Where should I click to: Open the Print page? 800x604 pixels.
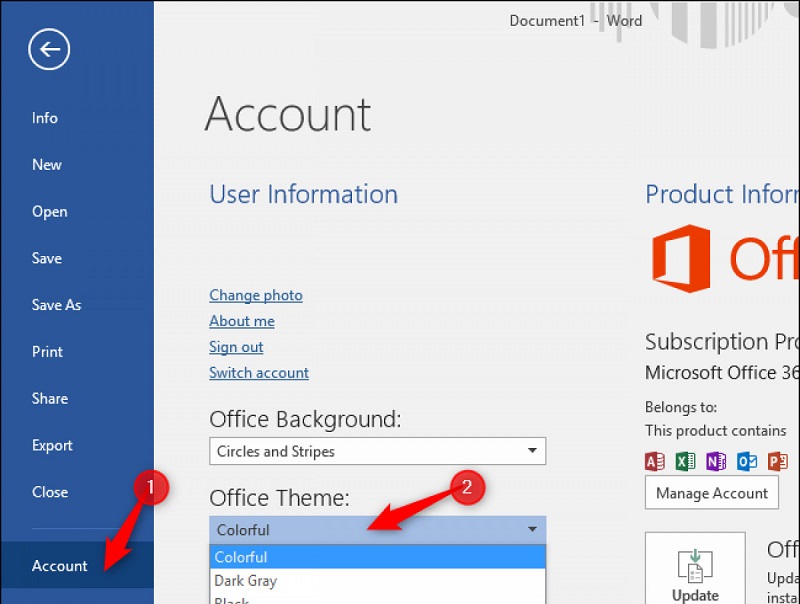[47, 351]
